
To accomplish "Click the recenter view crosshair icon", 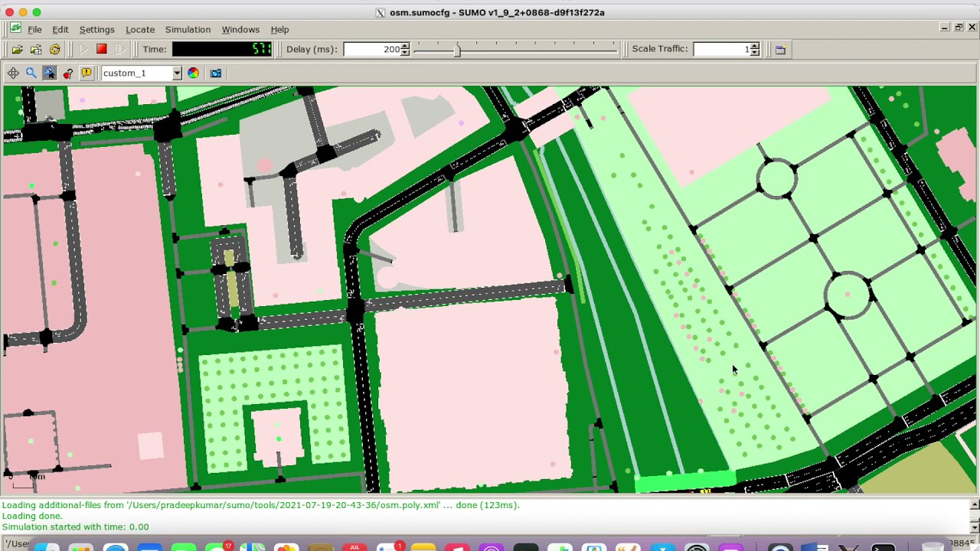I will click(13, 73).
